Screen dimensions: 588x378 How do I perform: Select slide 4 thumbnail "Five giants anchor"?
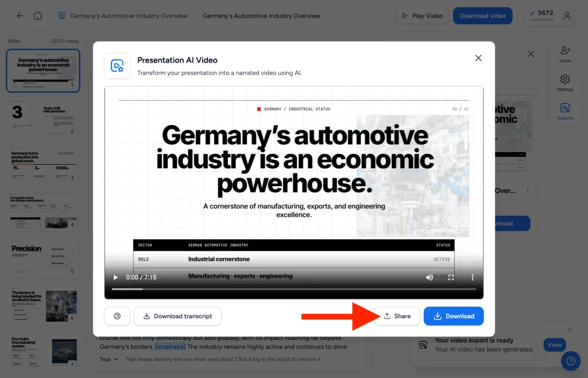tap(43, 211)
